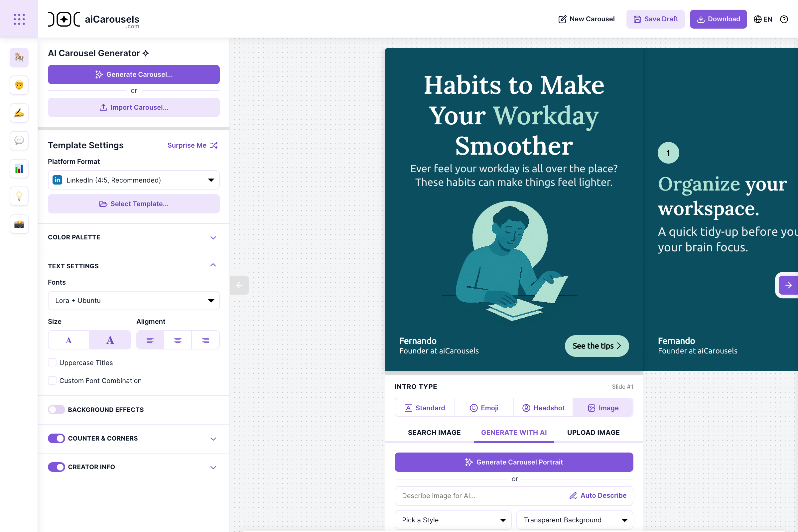
Task: Open the app grid icon in the top-left corner
Action: tap(19, 19)
